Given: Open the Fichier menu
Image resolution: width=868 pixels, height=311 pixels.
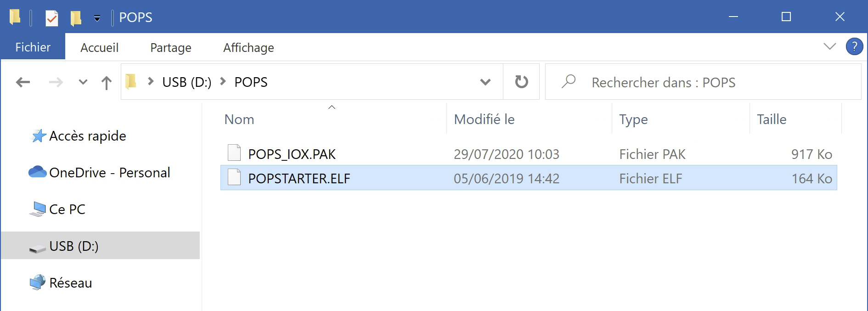Looking at the screenshot, I should pos(33,47).
